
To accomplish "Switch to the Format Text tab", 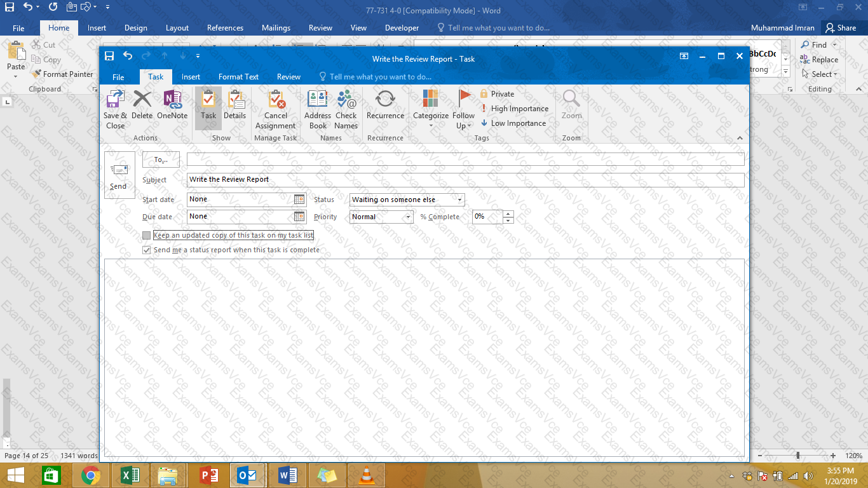I will pos(238,77).
